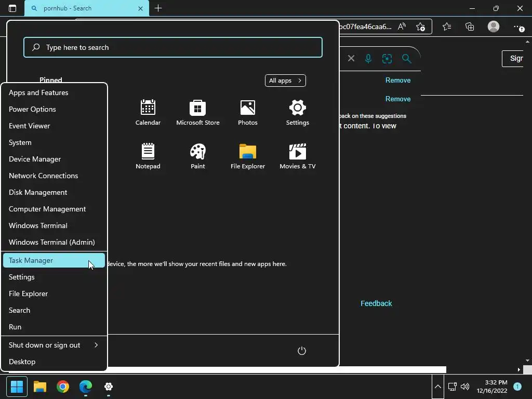Viewport: 532px width, 399px height.
Task: Click the magnifier search icon in Edge
Action: tap(406, 59)
